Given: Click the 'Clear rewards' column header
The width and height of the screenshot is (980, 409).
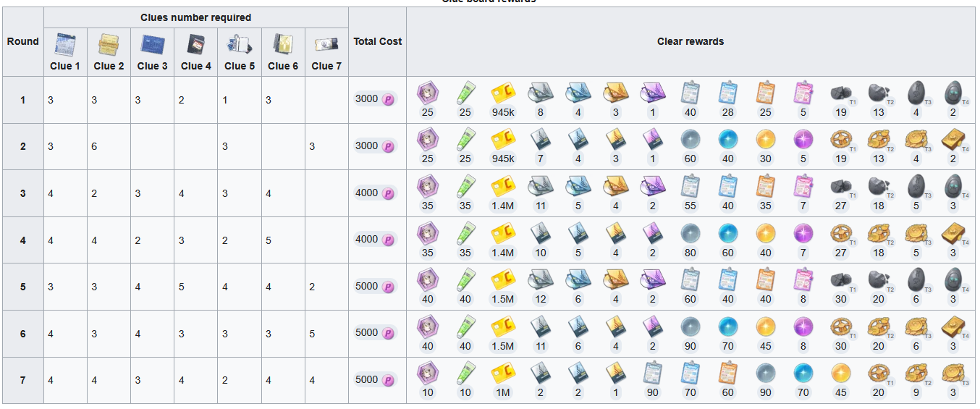Looking at the screenshot, I should [x=690, y=41].
